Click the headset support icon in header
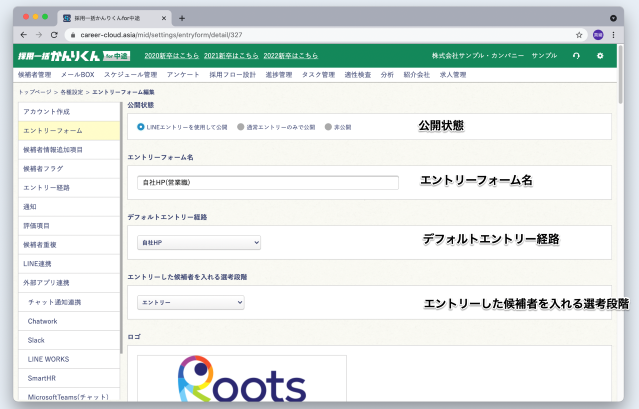This screenshot has height=409, width=639. [576, 55]
